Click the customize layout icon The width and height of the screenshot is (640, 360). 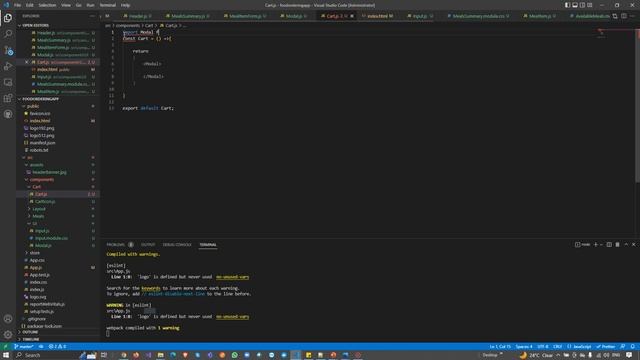pos(590,5)
